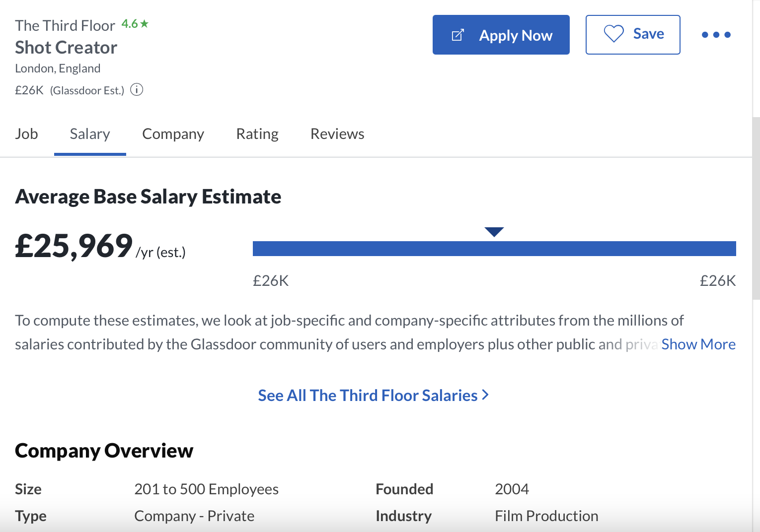Click the blue salary range bar
Viewport: 760px width, 532px height.
494,249
